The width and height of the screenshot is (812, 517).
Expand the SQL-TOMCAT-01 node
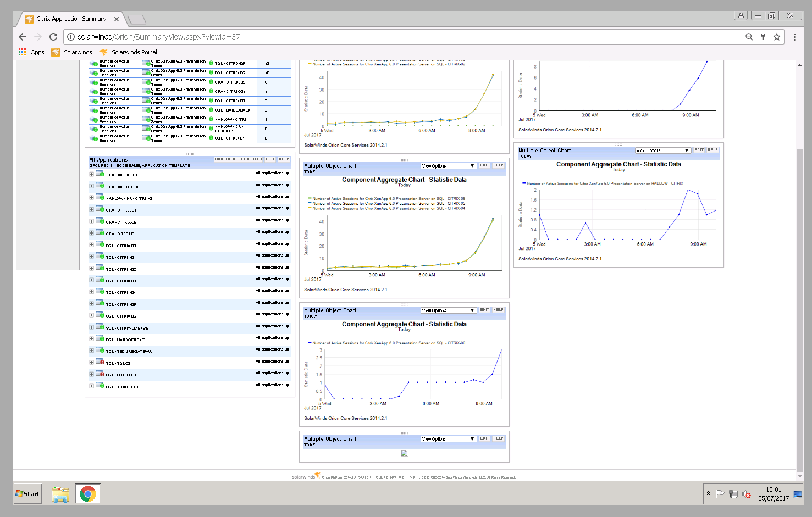tap(91, 386)
